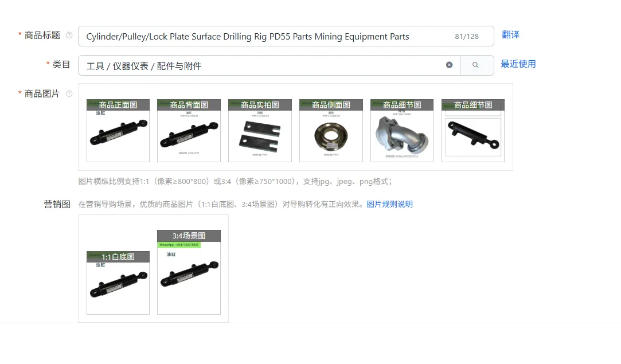Select the 商品背面图 thumbnail

point(189,131)
